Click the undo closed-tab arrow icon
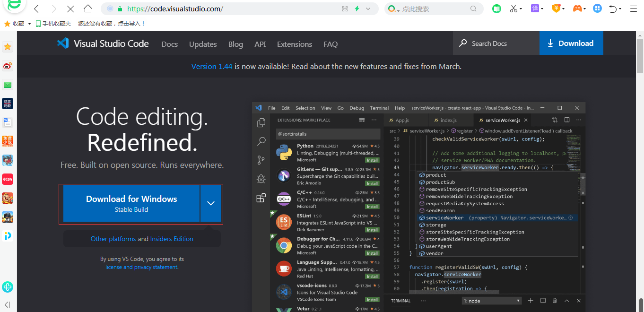Viewport: 644px width, 312px height. 613,9
